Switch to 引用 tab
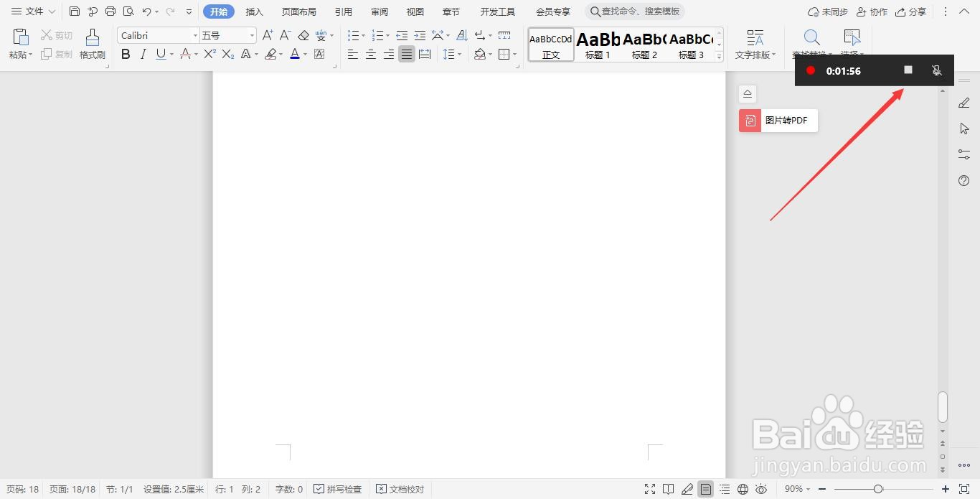The image size is (980, 499). point(344,11)
